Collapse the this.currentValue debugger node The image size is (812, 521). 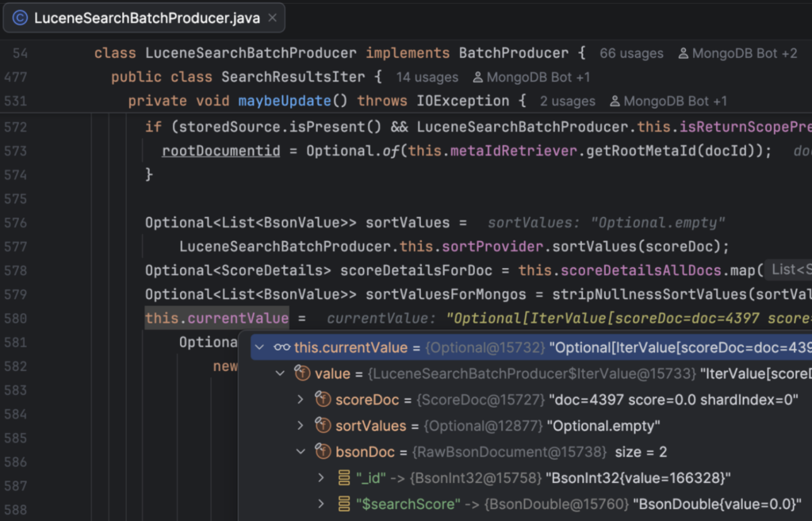[x=260, y=347]
